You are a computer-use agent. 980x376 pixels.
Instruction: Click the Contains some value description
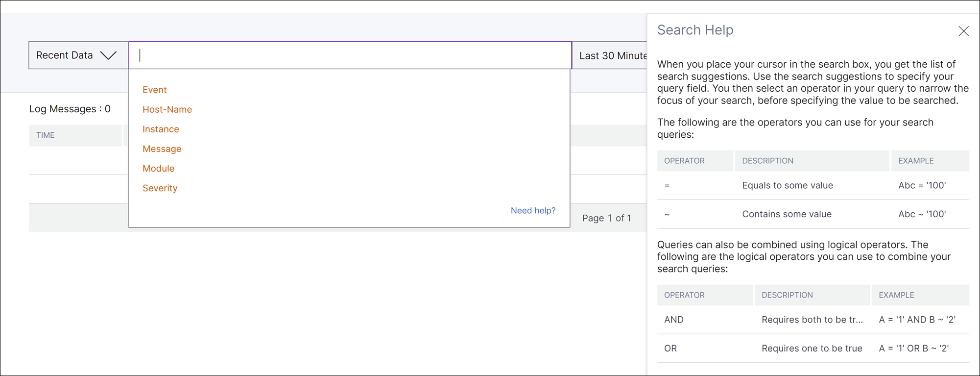click(787, 214)
